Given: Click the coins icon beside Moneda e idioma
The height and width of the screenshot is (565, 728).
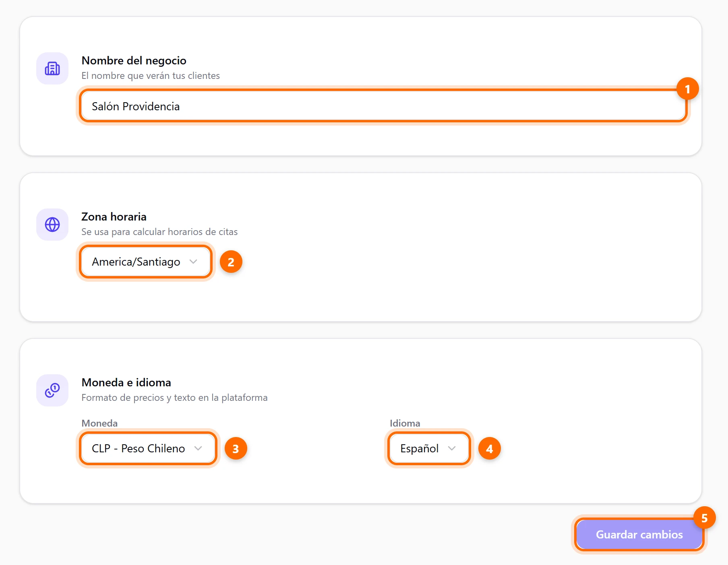Looking at the screenshot, I should 52,390.
